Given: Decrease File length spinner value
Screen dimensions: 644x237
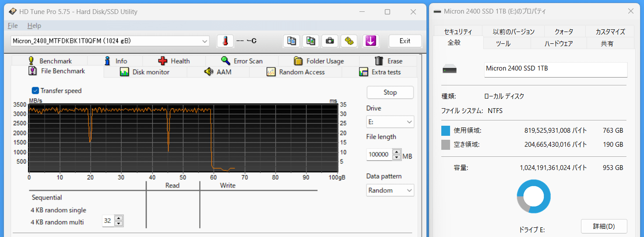Looking at the screenshot, I should click(397, 157).
